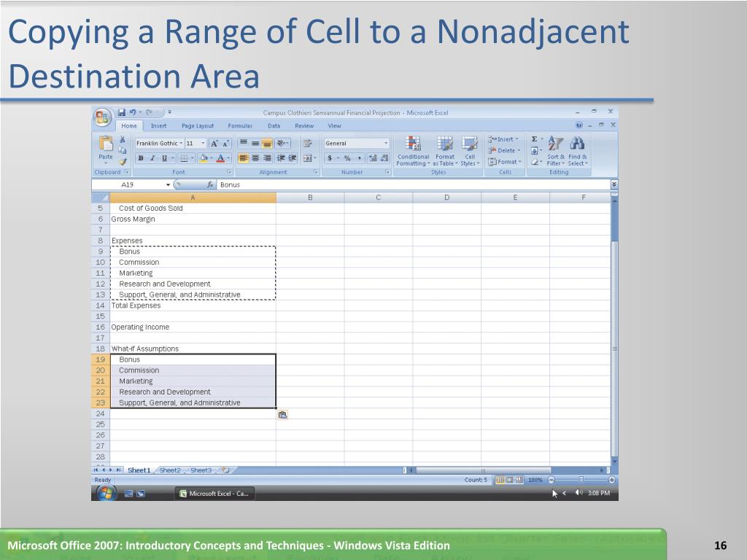Open Cell Styles gallery
The image size is (747, 560).
470,151
